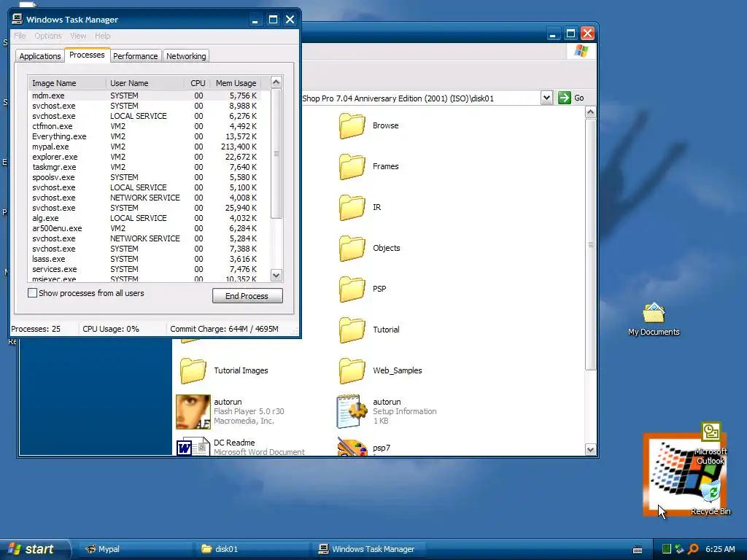Image resolution: width=747 pixels, height=560 pixels.
Task: Click process list scroll down arrow
Action: pyautogui.click(x=276, y=275)
